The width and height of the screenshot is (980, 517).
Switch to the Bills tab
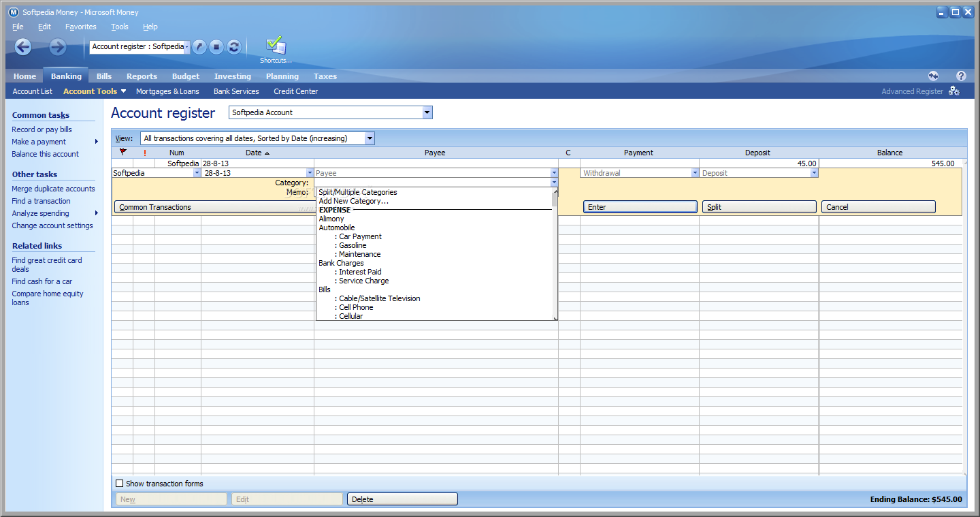104,76
